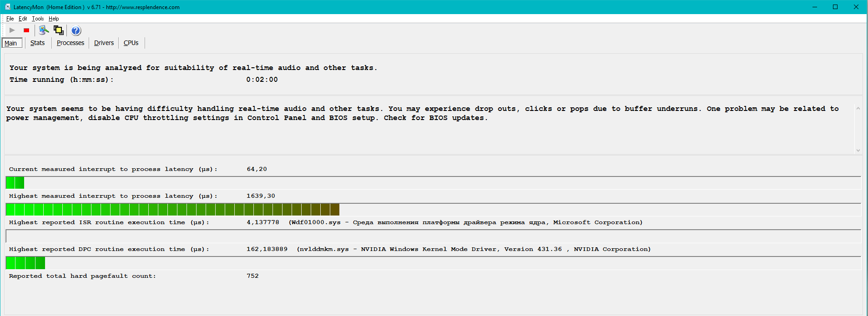The image size is (868, 316).
Task: Click the grey Start monitoring play icon
Action: tap(12, 30)
